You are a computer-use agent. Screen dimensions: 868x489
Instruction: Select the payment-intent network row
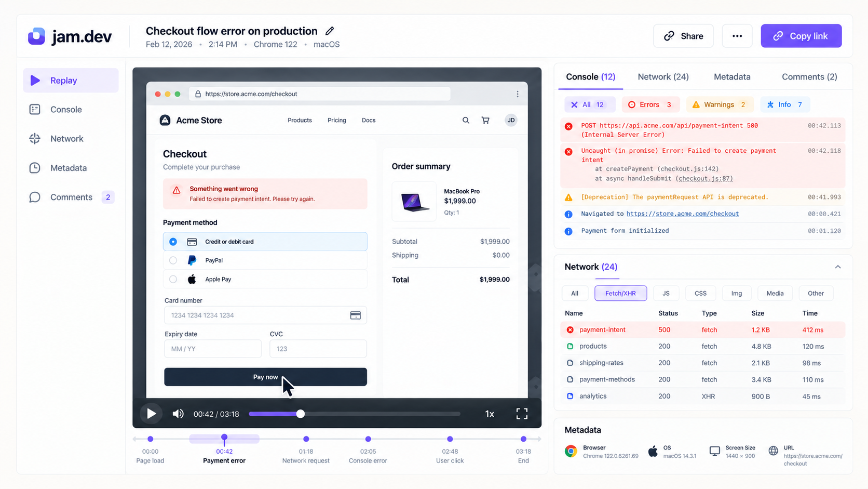coord(702,330)
